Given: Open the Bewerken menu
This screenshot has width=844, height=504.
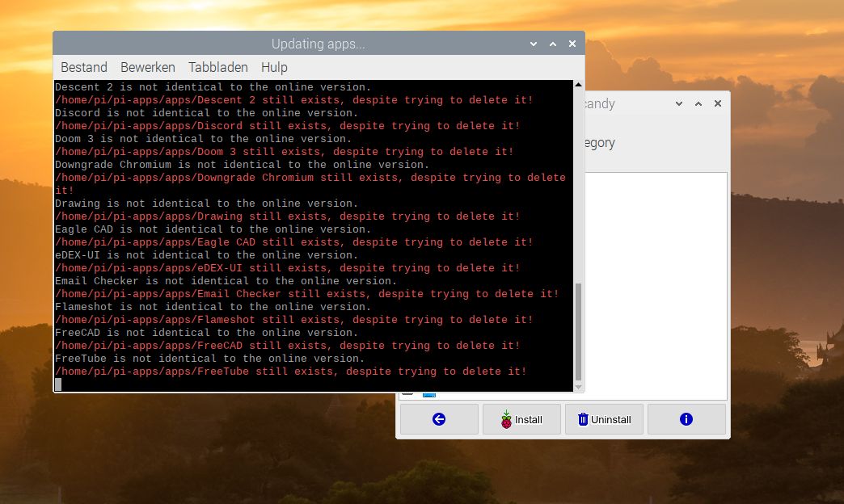Looking at the screenshot, I should click(x=147, y=67).
